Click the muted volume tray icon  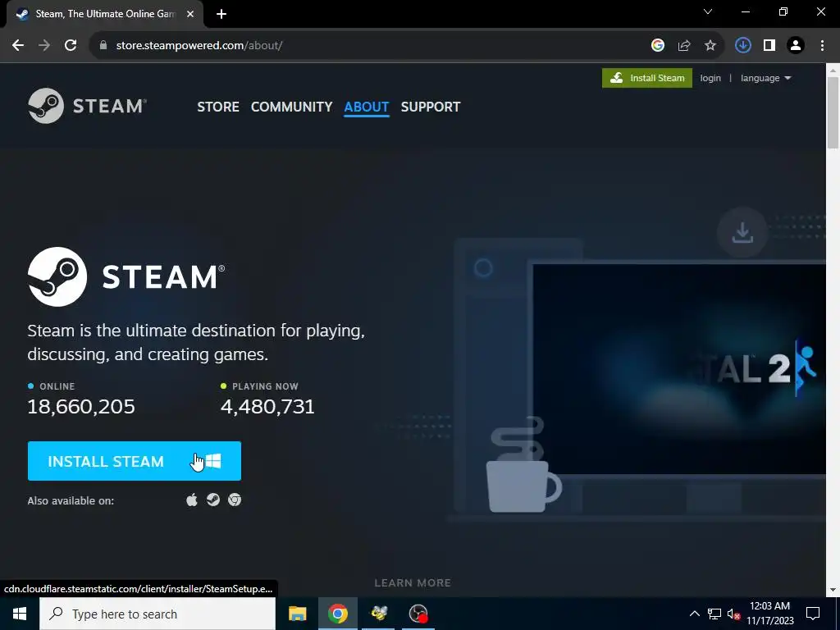point(733,614)
